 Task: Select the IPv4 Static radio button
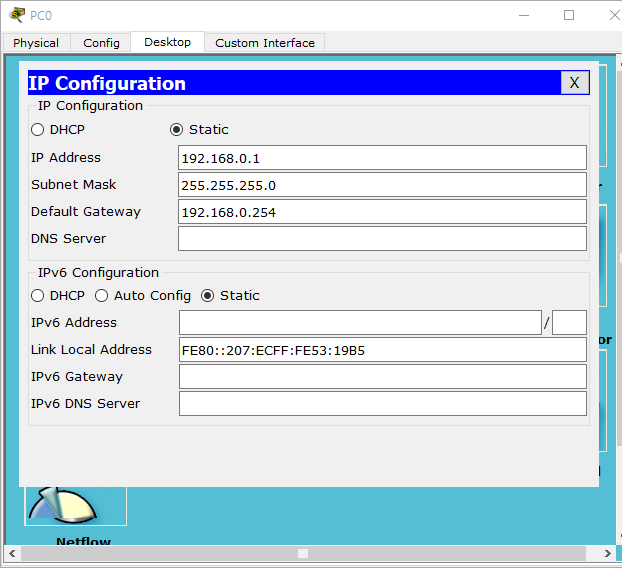click(177, 130)
